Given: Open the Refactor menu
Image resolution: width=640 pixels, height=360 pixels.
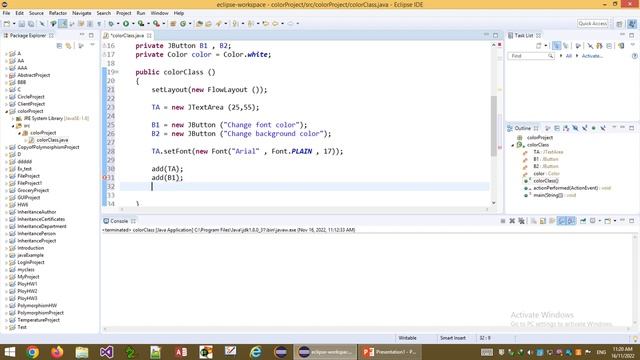Looking at the screenshot, I should coord(58,13).
